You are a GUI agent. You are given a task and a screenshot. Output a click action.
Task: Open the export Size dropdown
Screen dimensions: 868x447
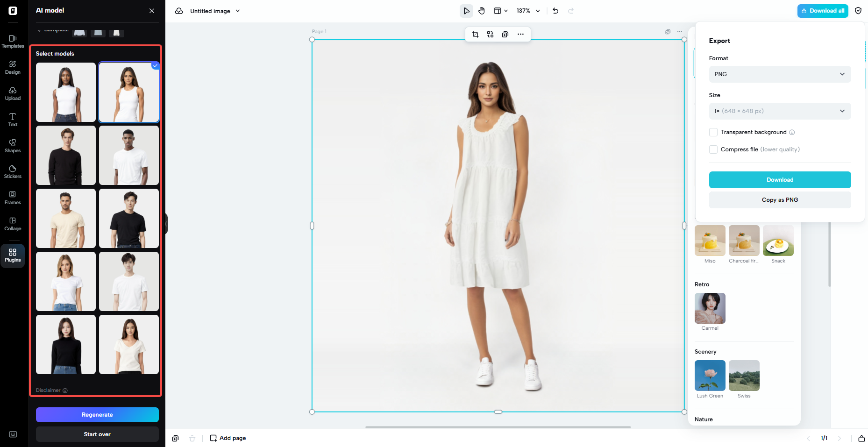click(x=779, y=111)
